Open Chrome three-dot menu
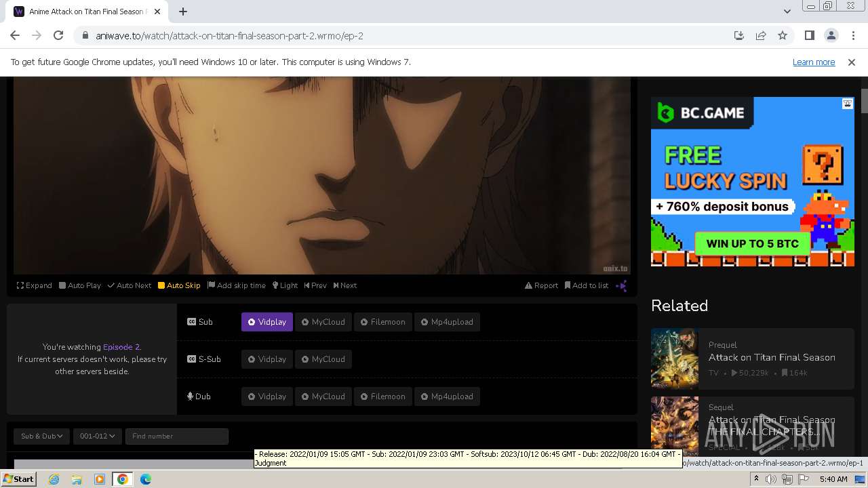 pos(853,36)
